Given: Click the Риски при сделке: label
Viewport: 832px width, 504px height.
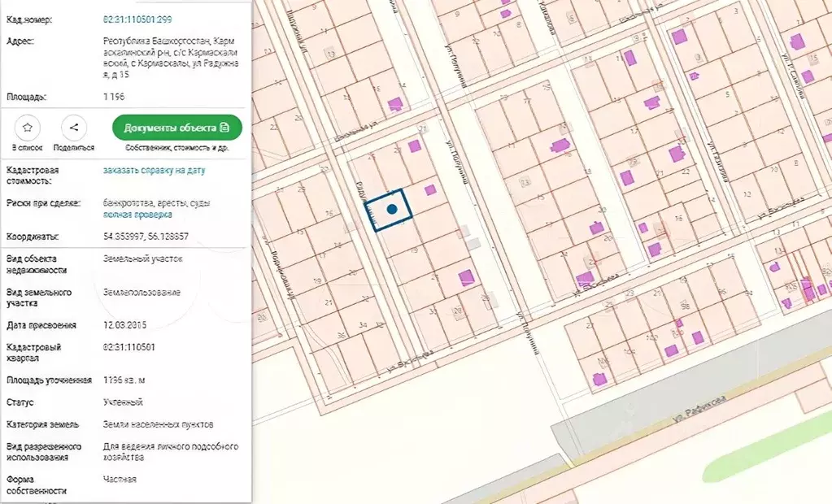Looking at the screenshot, I should (43, 203).
